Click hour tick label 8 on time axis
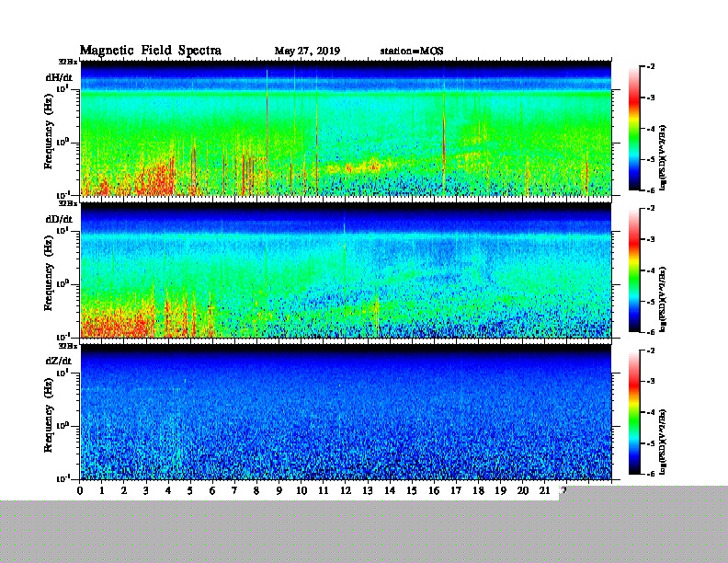728x563 pixels. tap(256, 490)
